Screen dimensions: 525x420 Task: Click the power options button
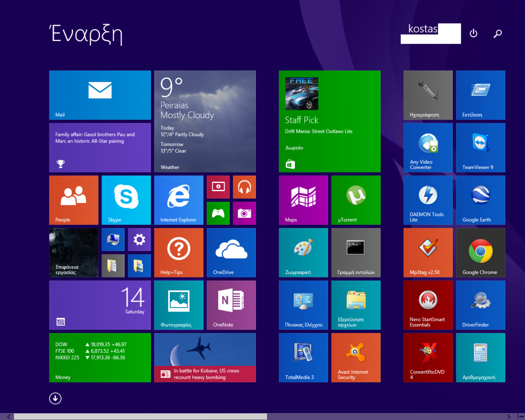click(x=473, y=33)
